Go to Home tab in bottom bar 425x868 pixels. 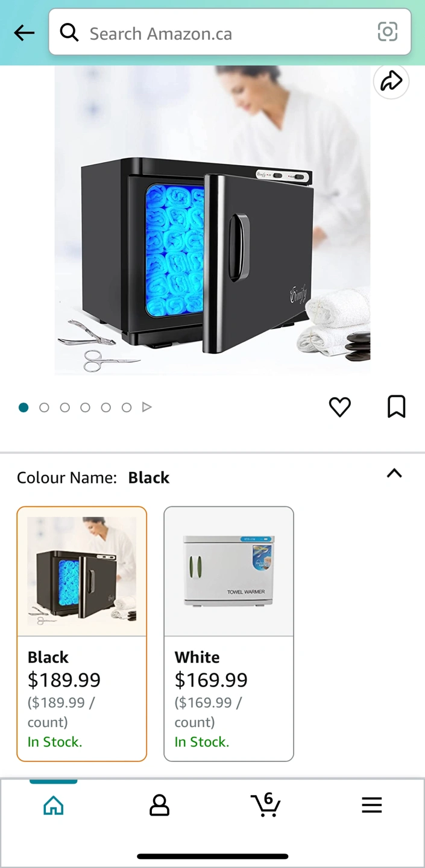click(x=54, y=805)
